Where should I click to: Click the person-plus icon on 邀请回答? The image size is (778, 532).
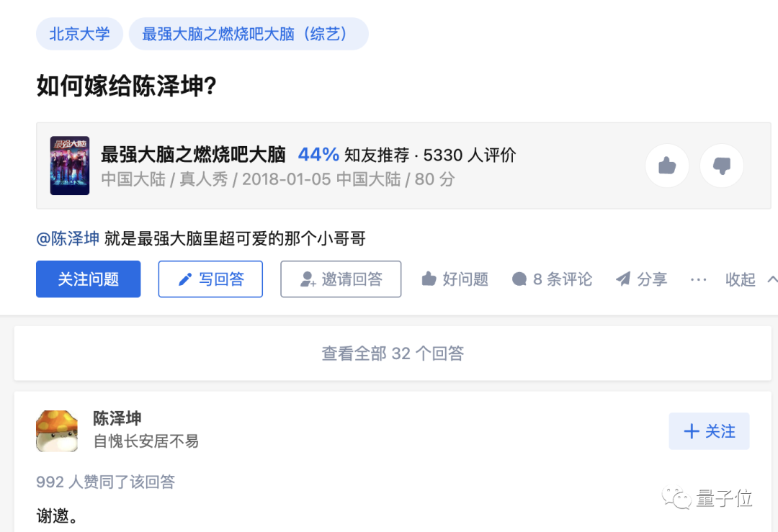(x=308, y=279)
